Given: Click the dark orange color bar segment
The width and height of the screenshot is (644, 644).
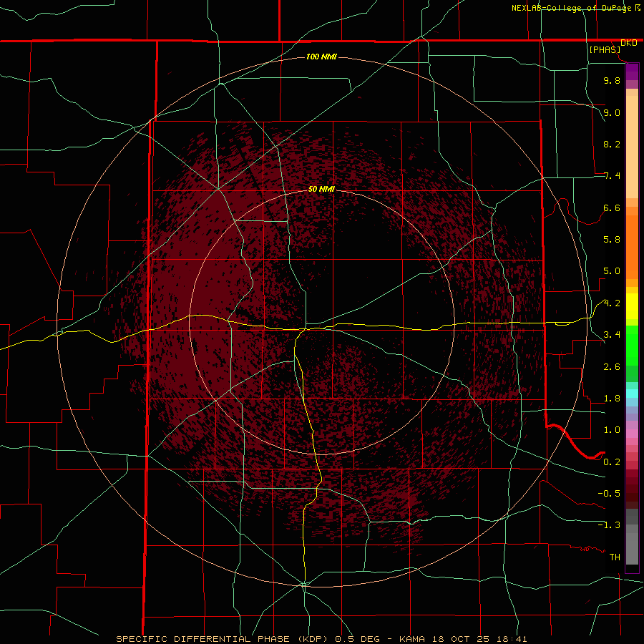Looking at the screenshot, I should point(632,246).
